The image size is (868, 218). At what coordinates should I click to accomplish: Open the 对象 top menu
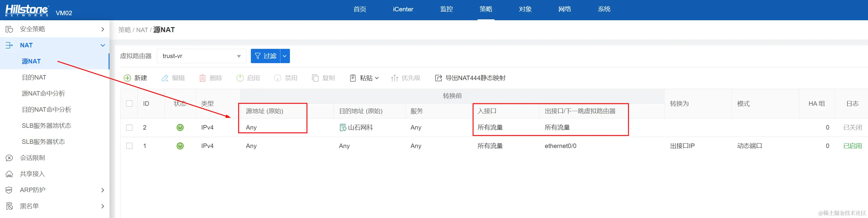tap(525, 10)
